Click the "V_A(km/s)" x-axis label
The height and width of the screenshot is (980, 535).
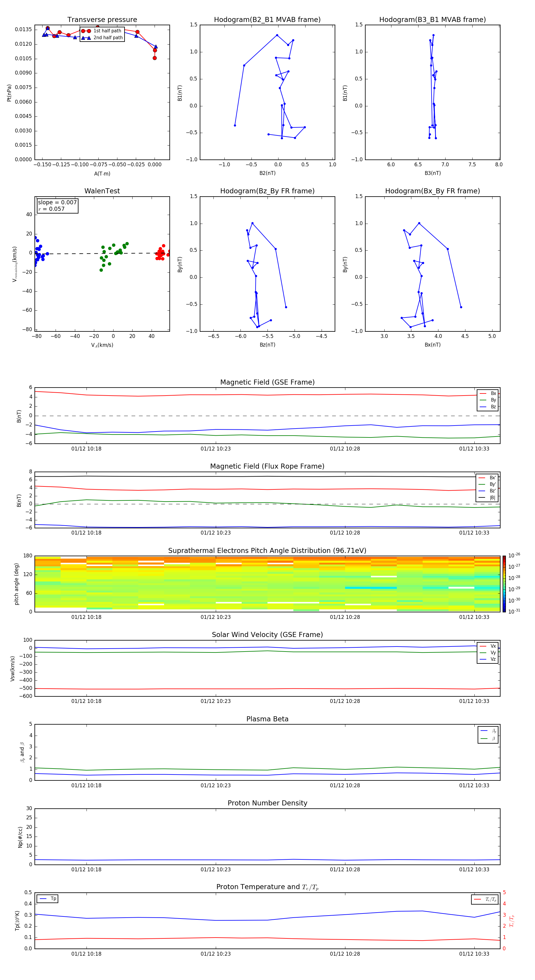(x=102, y=345)
